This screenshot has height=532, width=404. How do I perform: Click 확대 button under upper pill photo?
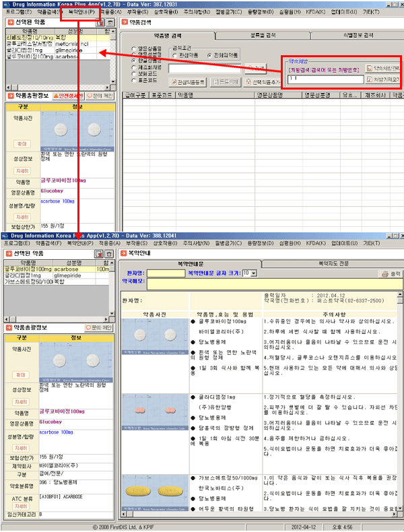tap(22, 144)
